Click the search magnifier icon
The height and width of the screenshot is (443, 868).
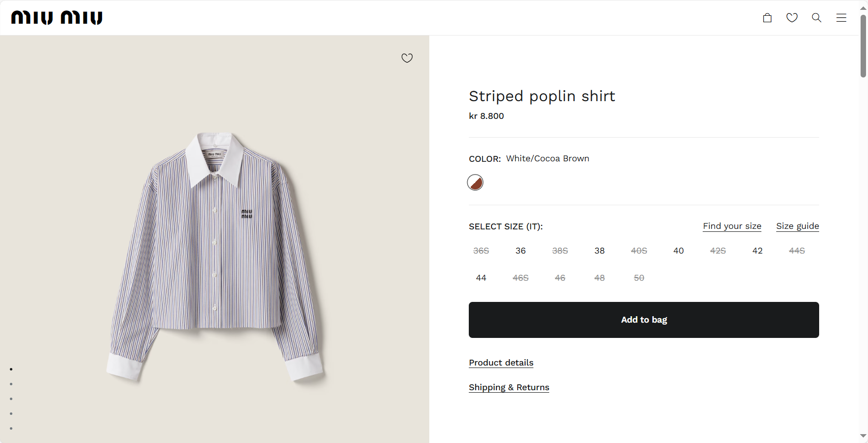tap(817, 18)
